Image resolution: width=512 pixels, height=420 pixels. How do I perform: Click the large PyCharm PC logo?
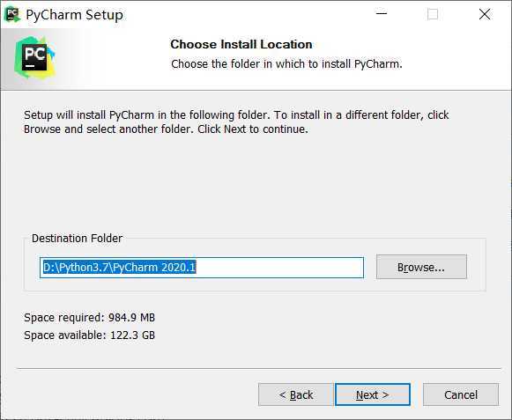tap(34, 57)
